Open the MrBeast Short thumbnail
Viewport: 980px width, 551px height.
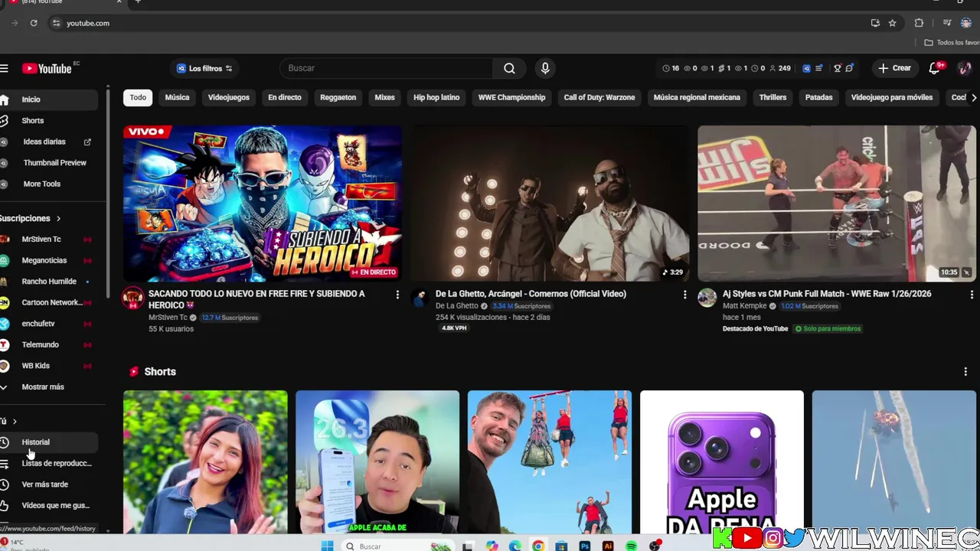point(550,462)
